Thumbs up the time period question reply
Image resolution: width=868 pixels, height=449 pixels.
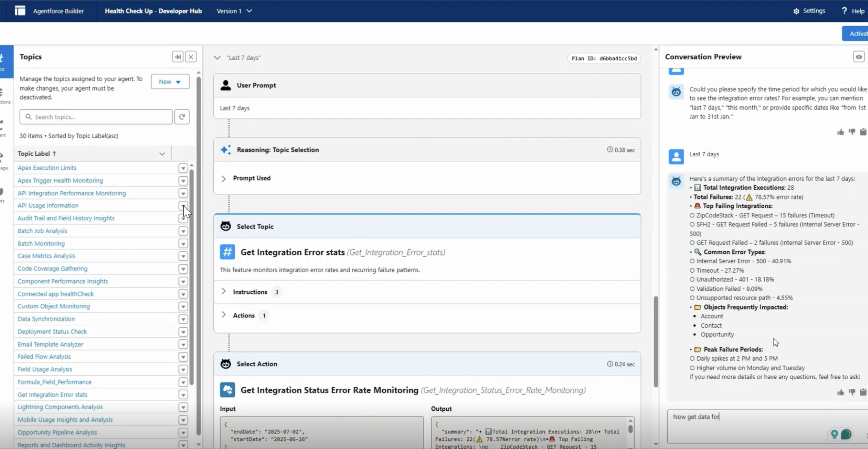coord(841,132)
